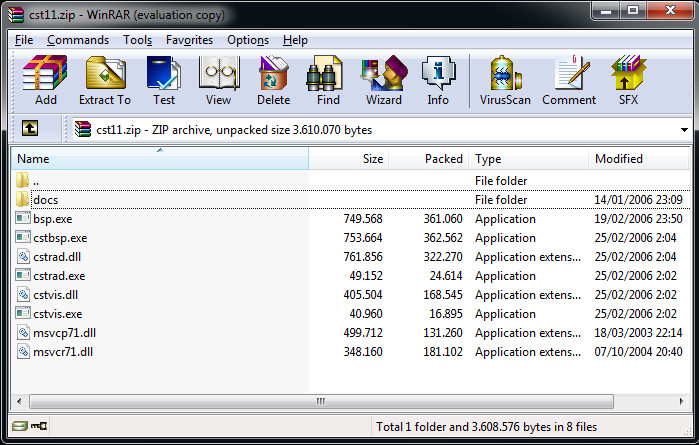Open the Help menu
The height and width of the screenshot is (445, 699).
pos(295,40)
